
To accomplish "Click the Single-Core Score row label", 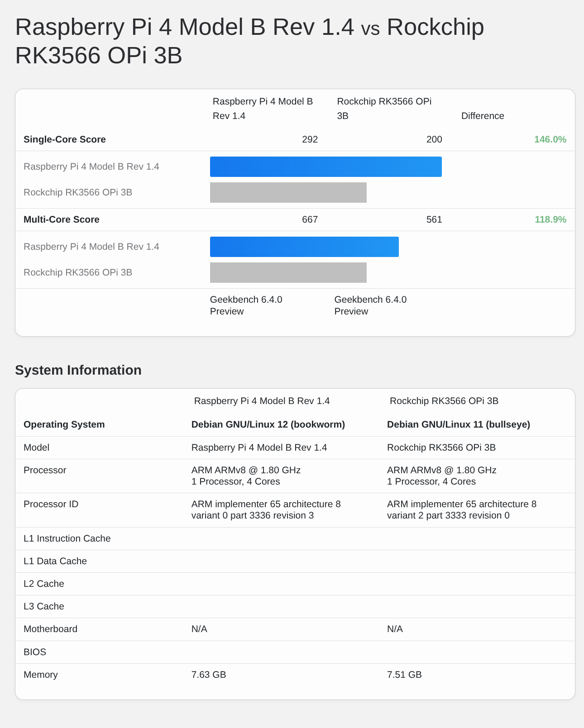I will 65,139.
